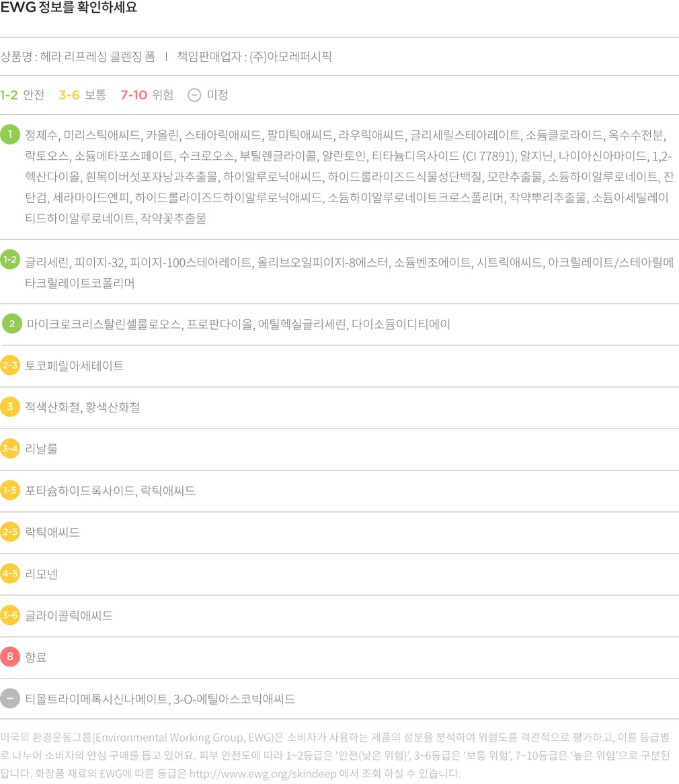Click the yellow grade 3 badge beside 적색산화철
Image resolution: width=679 pixels, height=784 pixels.
[x=10, y=407]
